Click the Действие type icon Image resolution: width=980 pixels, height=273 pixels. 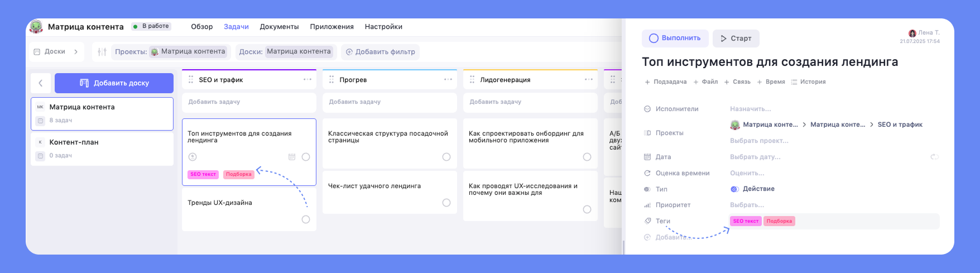pos(734,189)
